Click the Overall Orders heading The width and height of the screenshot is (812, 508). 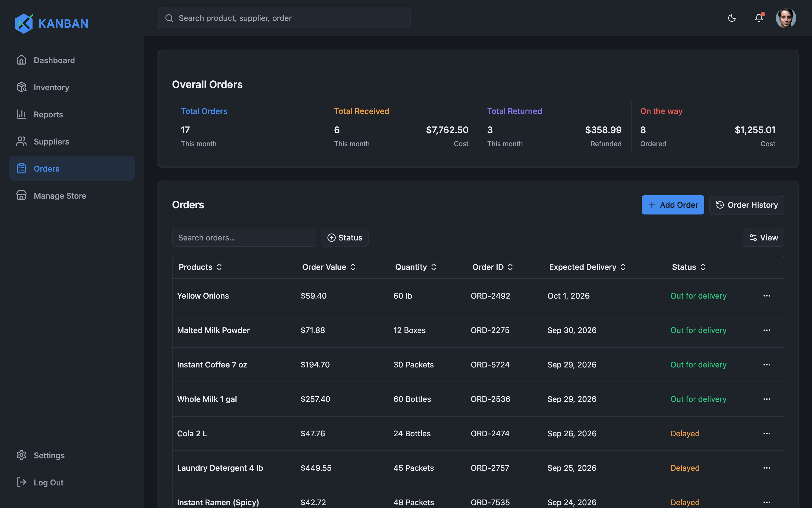tap(207, 84)
